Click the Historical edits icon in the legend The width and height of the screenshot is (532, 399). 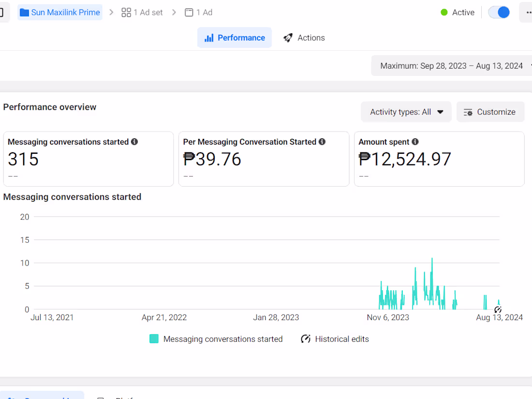point(306,339)
